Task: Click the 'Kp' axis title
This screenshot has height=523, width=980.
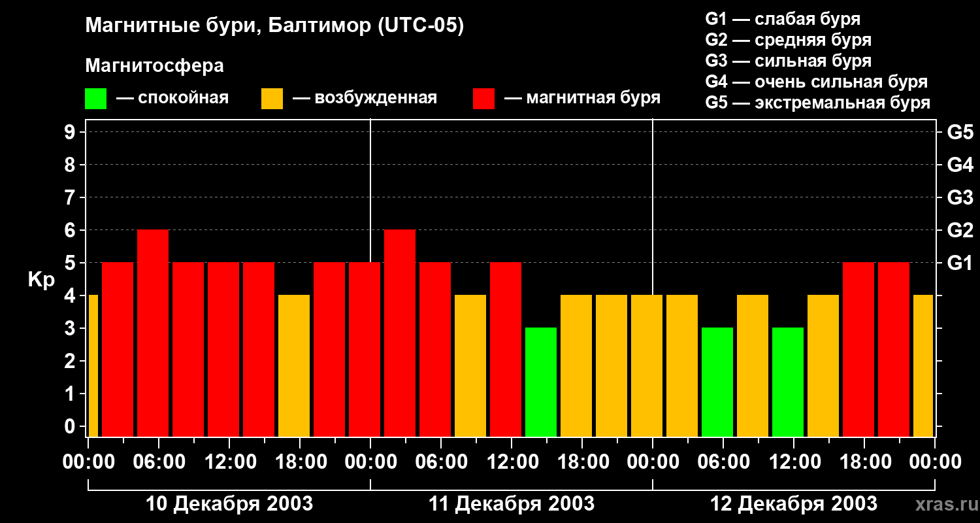Action: tap(41, 279)
